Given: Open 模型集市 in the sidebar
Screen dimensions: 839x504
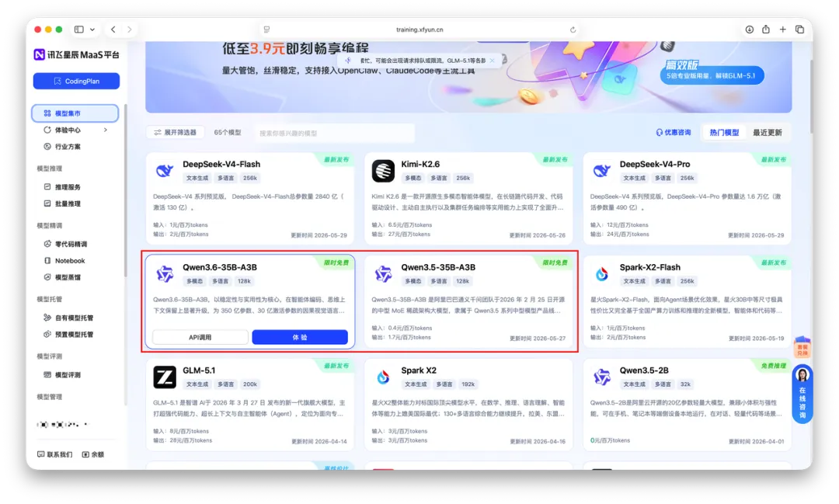Looking at the screenshot, I should [75, 113].
